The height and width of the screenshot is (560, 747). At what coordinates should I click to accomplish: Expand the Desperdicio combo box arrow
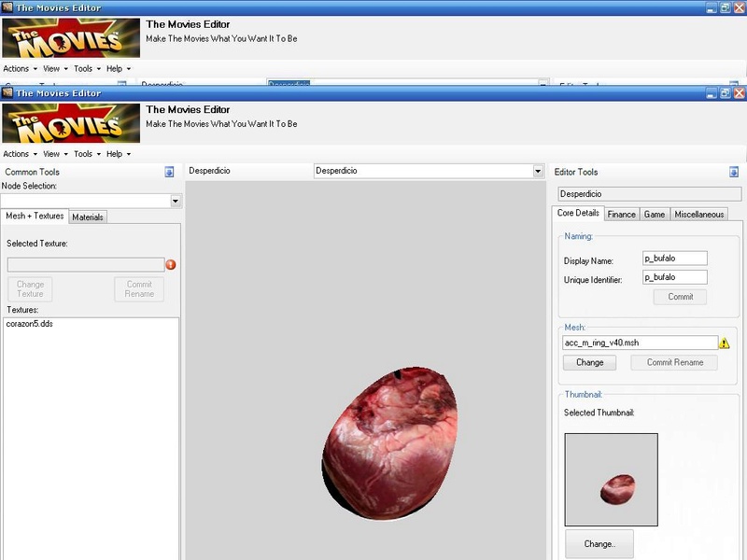click(538, 171)
